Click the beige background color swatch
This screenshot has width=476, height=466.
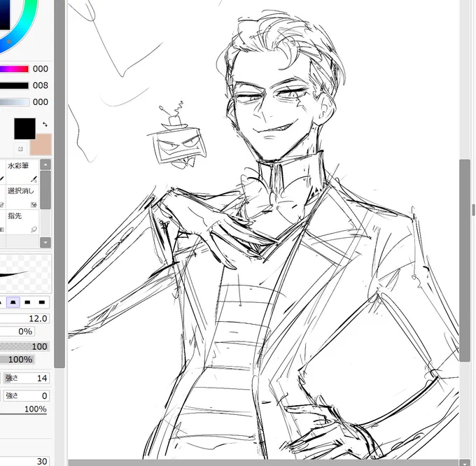coord(41,145)
